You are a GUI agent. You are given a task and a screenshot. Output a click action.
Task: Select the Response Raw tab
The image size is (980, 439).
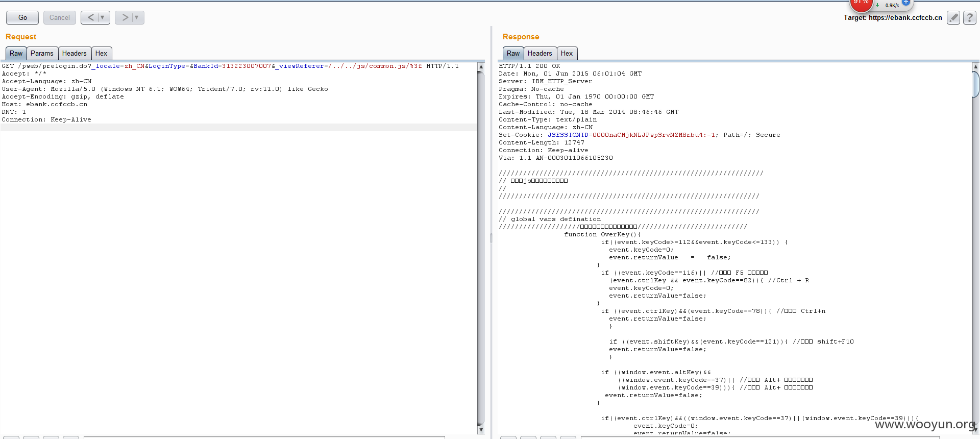pyautogui.click(x=513, y=54)
